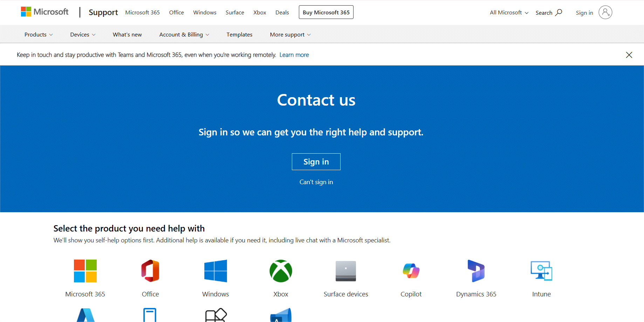The image size is (644, 322).
Task: Select the Dynamics 365 product icon
Action: pyautogui.click(x=476, y=271)
